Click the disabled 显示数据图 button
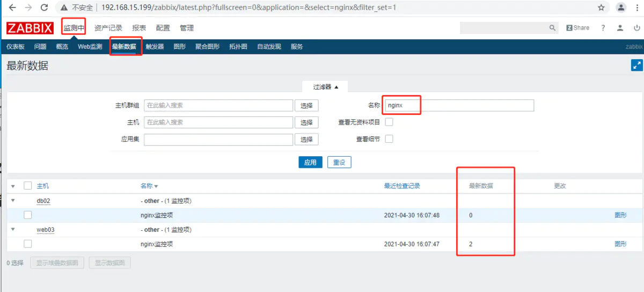Image resolution: width=644 pixels, height=292 pixels. 109,263
